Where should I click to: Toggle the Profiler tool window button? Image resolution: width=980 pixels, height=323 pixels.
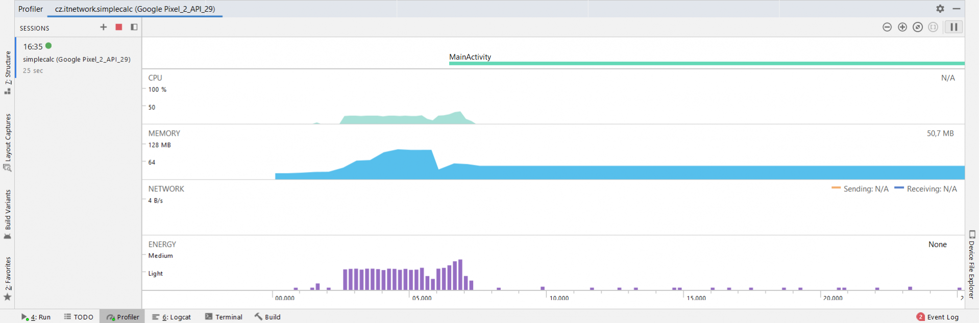tap(122, 317)
